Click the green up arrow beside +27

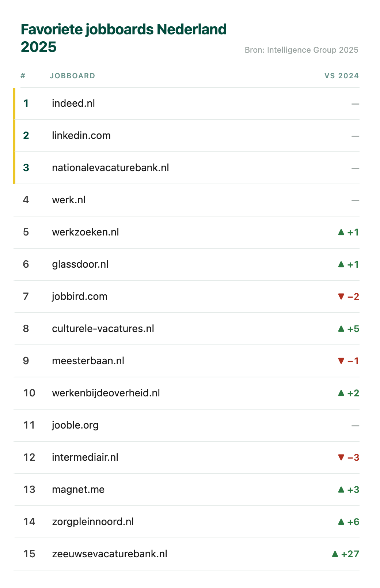click(x=335, y=554)
